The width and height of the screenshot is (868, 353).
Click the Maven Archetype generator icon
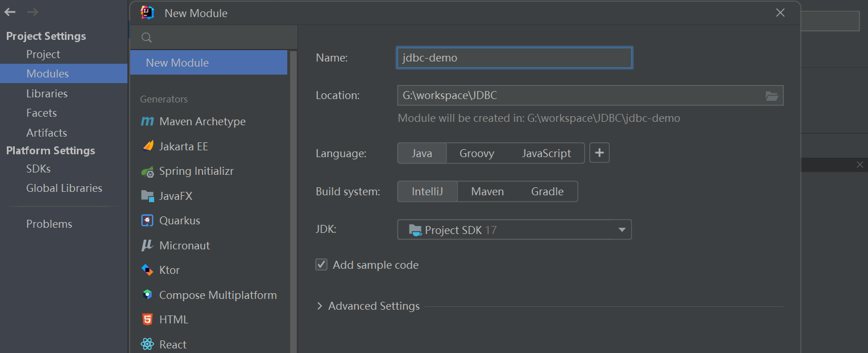(147, 121)
